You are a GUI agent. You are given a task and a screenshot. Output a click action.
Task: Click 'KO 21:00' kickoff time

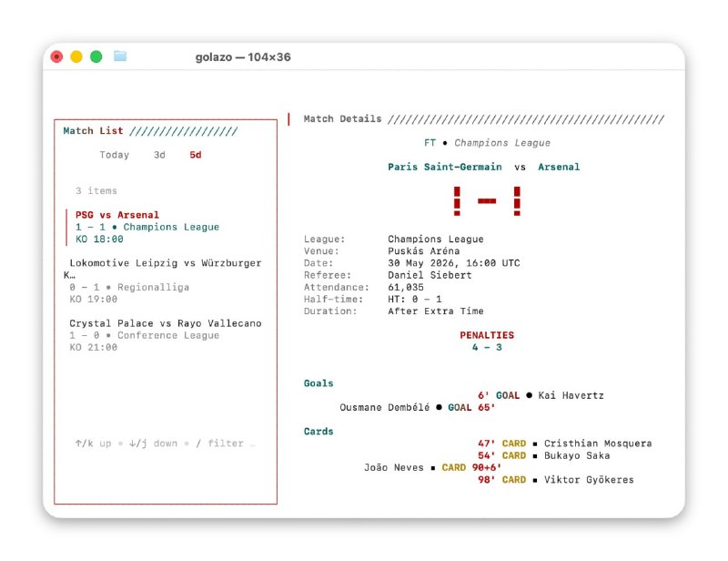tap(94, 347)
